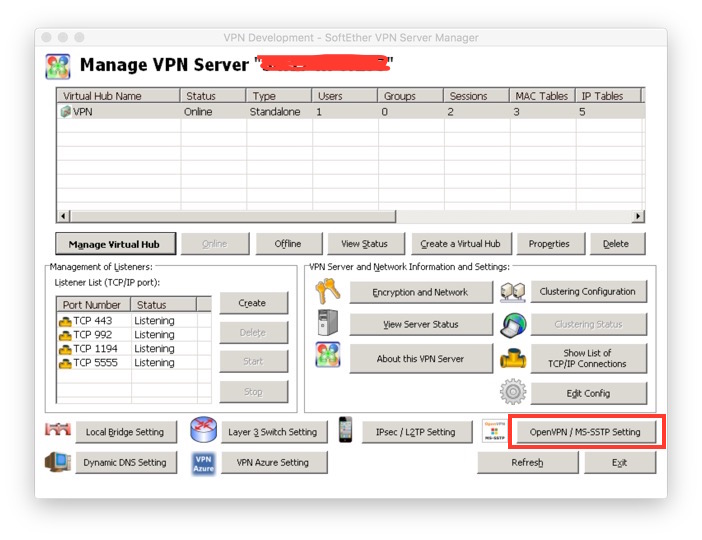Open VPN Azure Setting
Viewport: 702px width, 540px height.
pyautogui.click(x=274, y=462)
